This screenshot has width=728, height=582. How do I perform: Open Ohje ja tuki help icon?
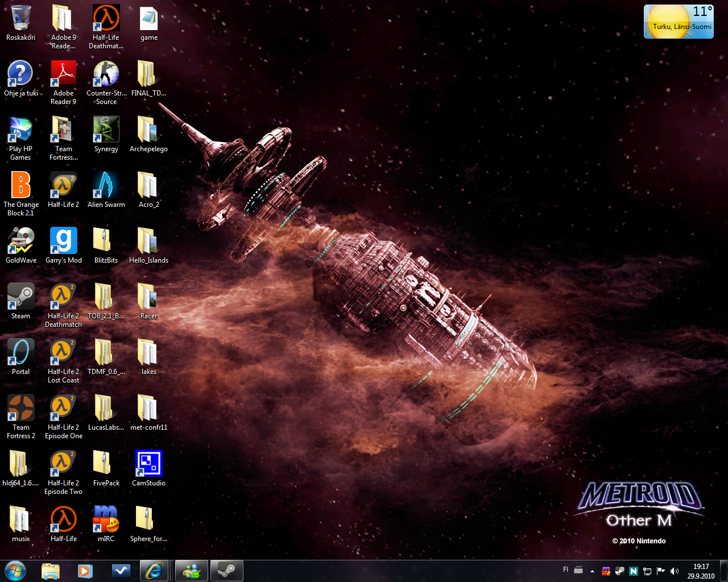pos(21,78)
